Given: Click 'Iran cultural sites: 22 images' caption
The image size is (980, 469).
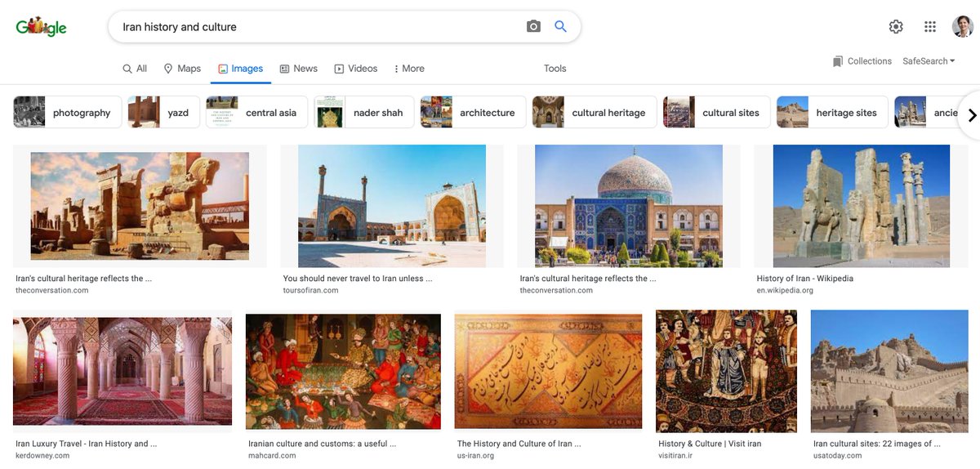Looking at the screenshot, I should pyautogui.click(x=877, y=444).
